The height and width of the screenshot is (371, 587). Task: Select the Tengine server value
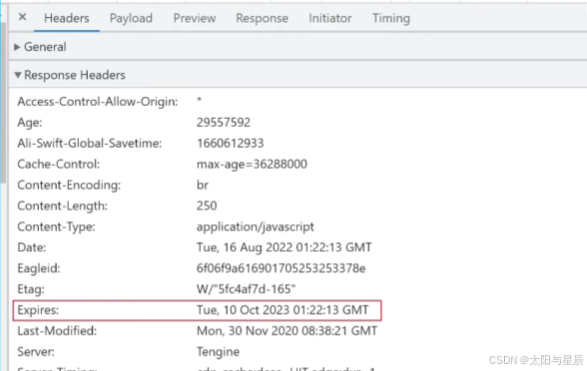218,352
